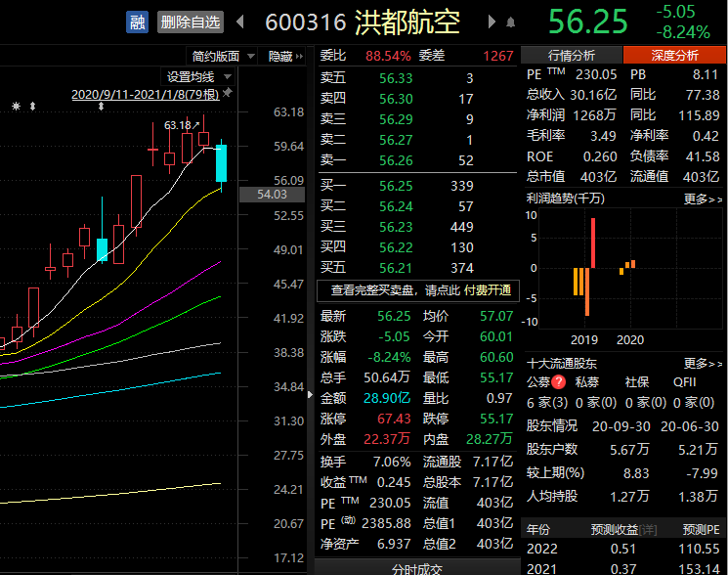
Task: Click the 委比 88.54% value
Action: (388, 56)
